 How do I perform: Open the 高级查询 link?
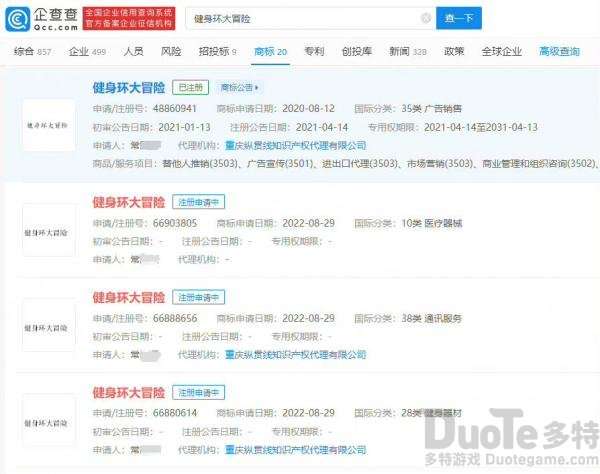tap(559, 51)
